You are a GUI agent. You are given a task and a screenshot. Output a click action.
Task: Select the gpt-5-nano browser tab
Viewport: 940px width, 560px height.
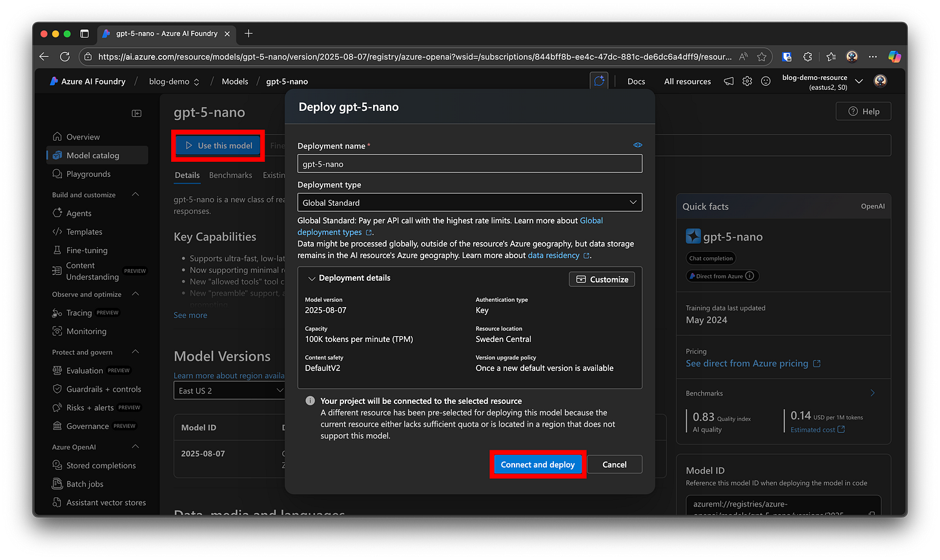167,34
